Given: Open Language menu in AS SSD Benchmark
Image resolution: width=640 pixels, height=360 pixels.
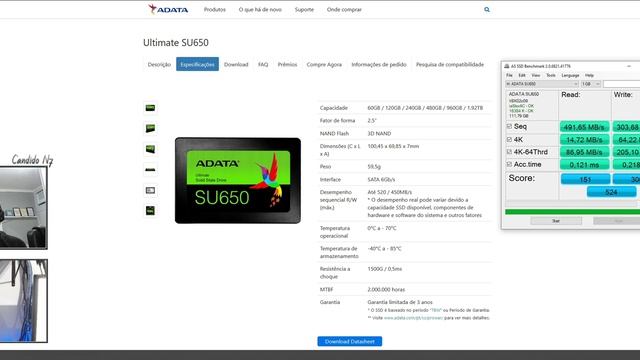Looking at the screenshot, I should pyautogui.click(x=570, y=76).
